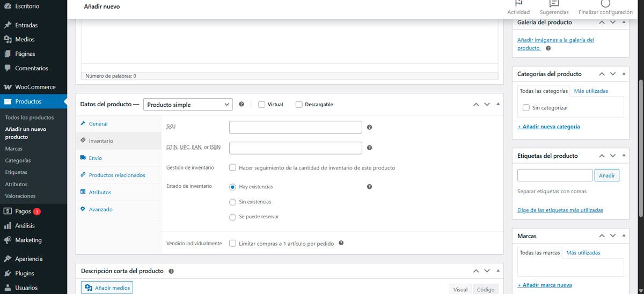Click help icon in Galería del producto

[548, 48]
